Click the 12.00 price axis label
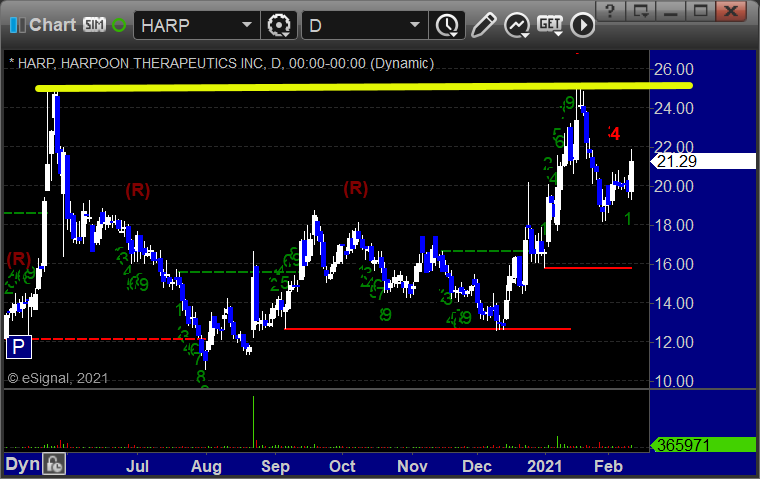The width and height of the screenshot is (760, 479). click(674, 342)
